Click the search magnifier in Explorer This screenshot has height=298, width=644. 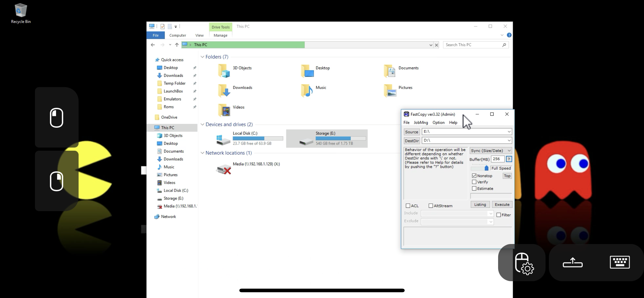(504, 45)
